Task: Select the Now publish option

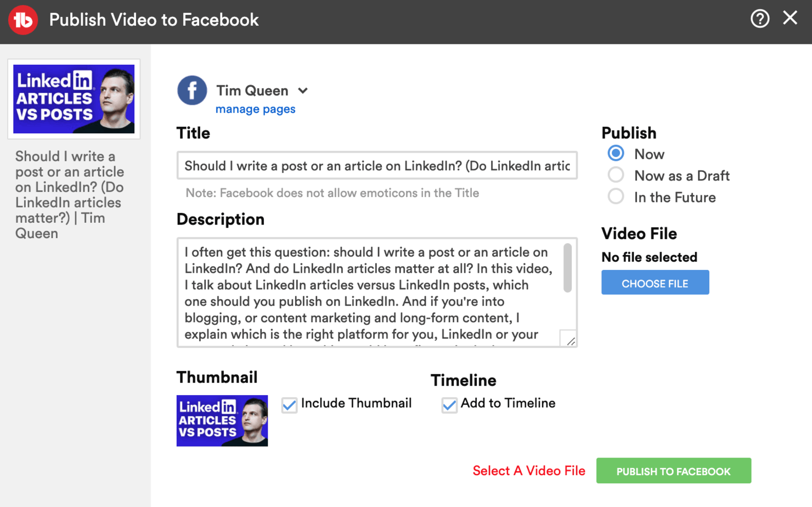Action: 616,154
